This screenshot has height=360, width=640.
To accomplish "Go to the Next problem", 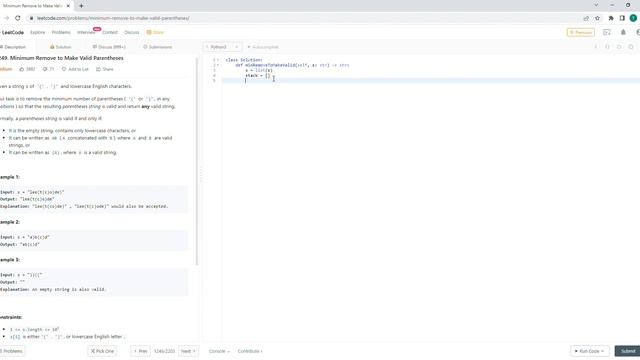I will [x=188, y=351].
